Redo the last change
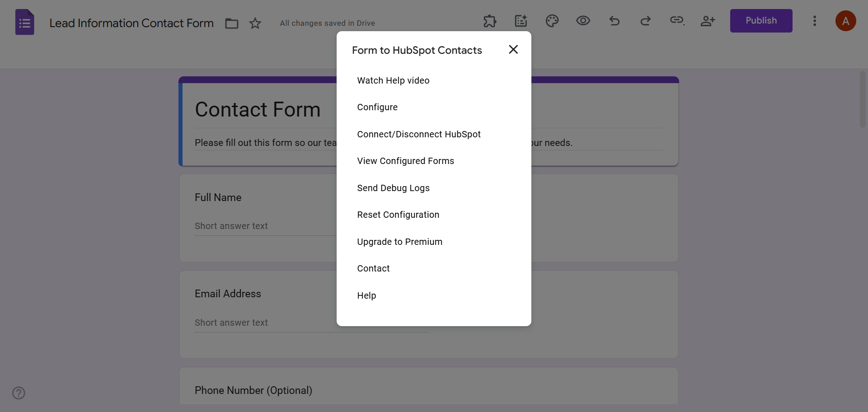Screen dimensions: 868x412 coord(645,21)
